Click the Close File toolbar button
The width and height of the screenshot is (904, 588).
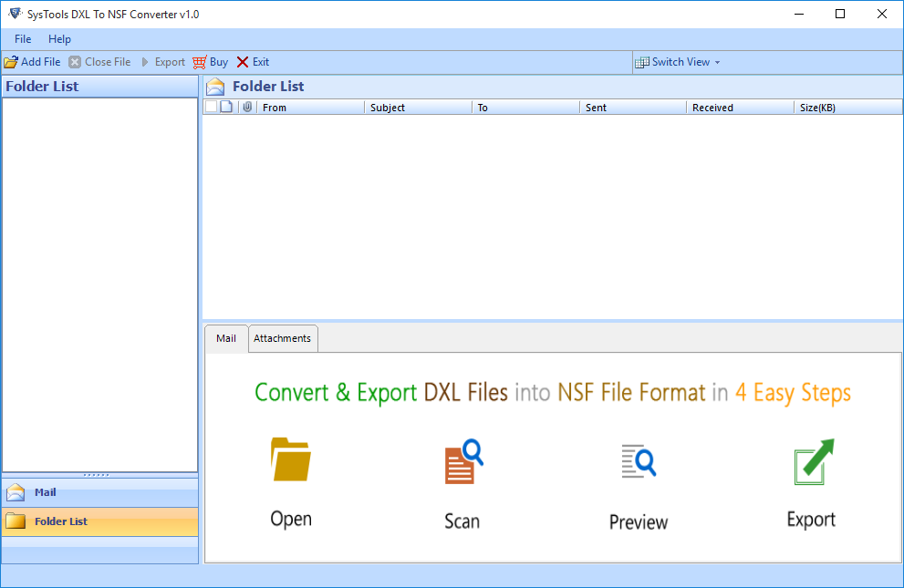tap(99, 62)
